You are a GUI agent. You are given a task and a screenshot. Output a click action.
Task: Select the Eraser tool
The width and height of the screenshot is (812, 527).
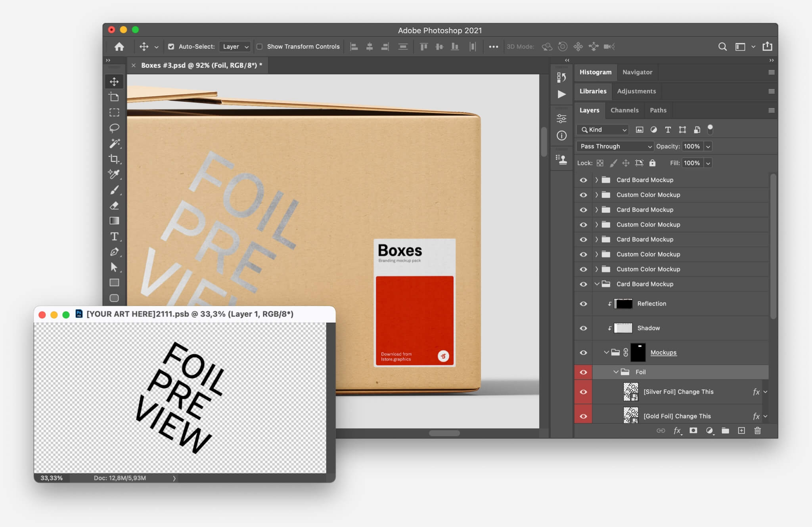tap(114, 205)
